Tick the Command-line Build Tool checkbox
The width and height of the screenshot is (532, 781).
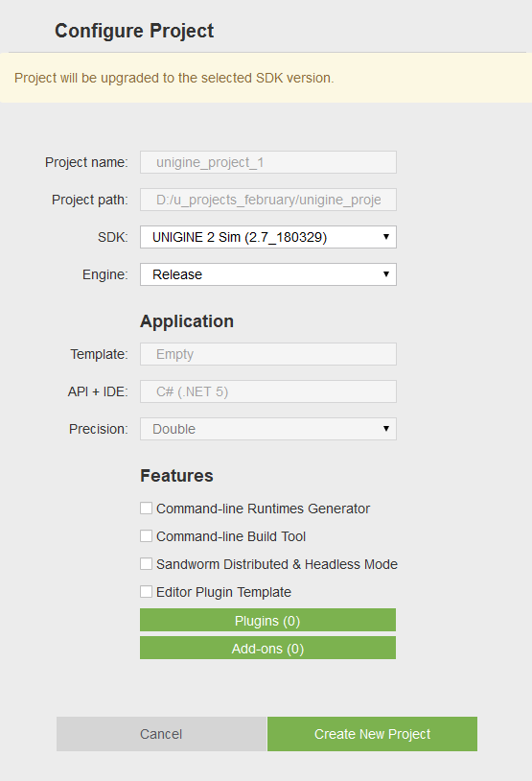click(x=146, y=536)
